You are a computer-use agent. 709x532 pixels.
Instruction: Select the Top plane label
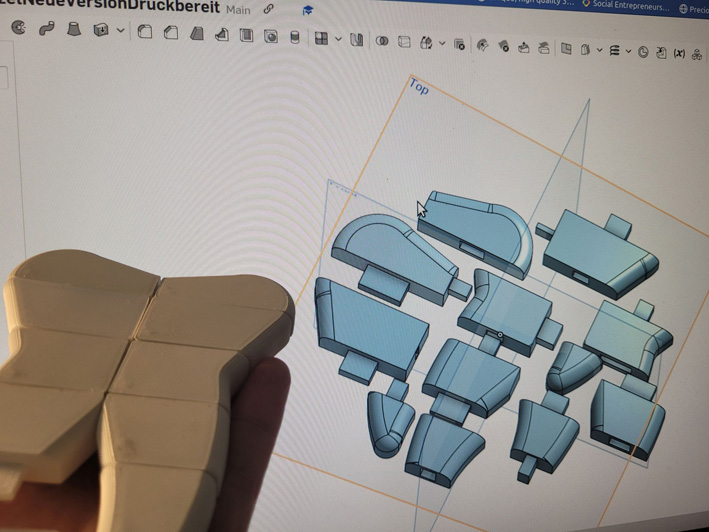tap(419, 86)
